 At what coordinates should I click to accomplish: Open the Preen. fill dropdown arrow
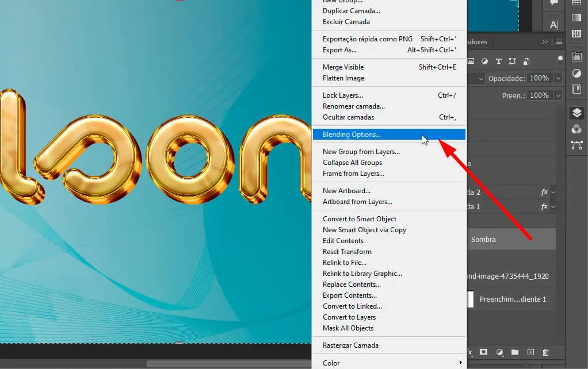point(557,95)
